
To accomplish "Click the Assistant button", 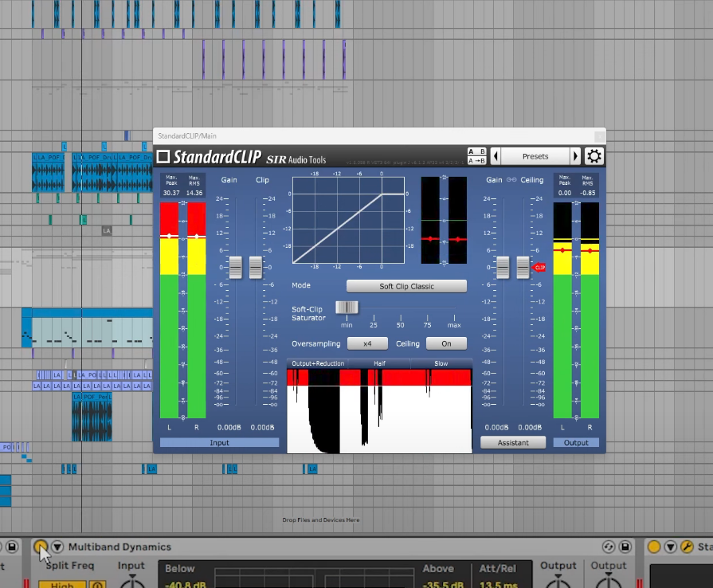I will [513, 442].
